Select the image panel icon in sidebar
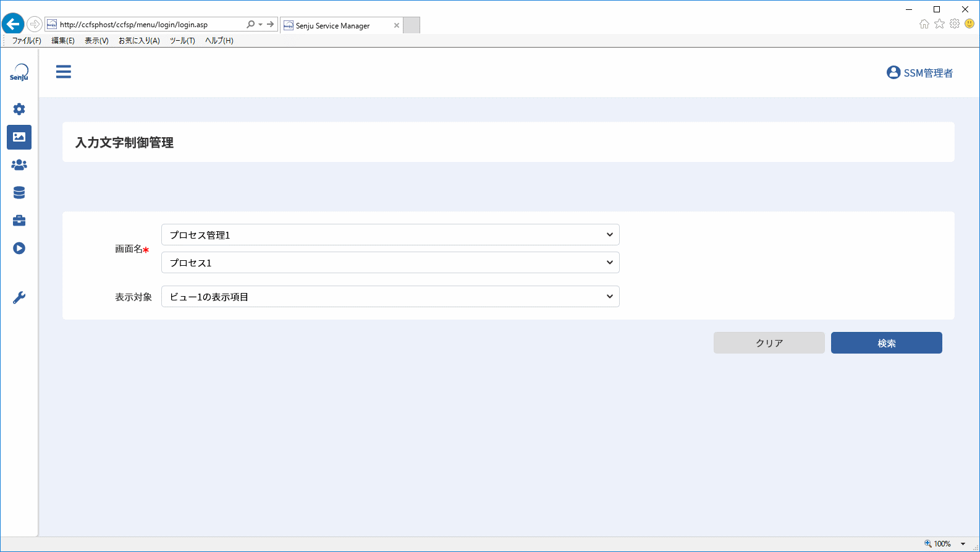980x552 pixels. click(19, 137)
